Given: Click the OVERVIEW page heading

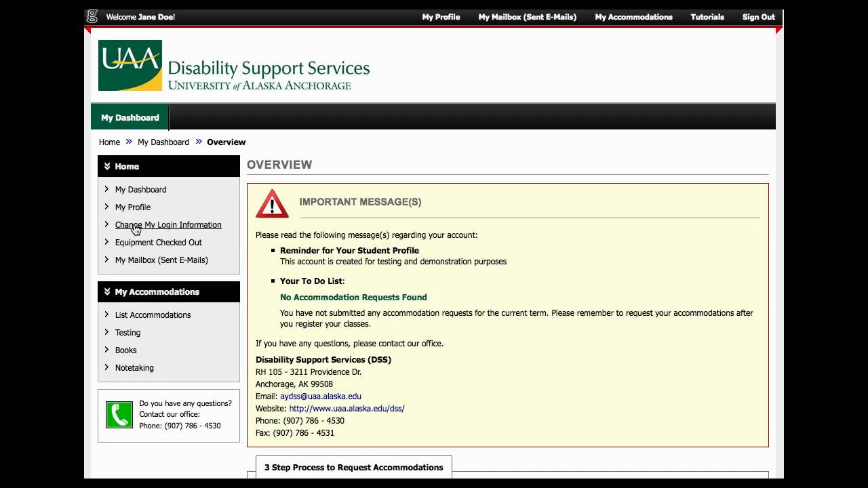Looking at the screenshot, I should [x=279, y=165].
